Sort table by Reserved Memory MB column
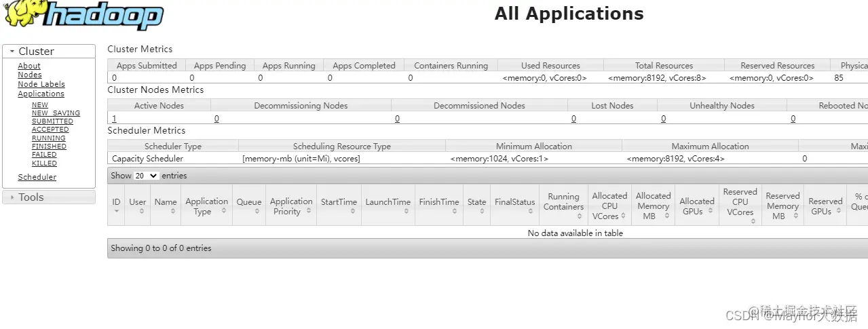 [x=782, y=205]
